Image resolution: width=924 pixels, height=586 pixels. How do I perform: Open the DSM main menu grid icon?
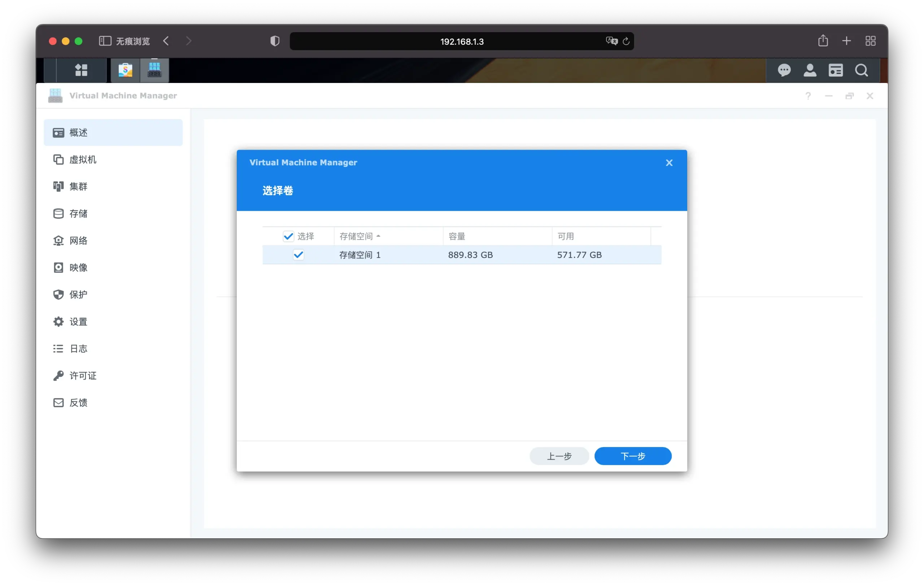(81, 70)
